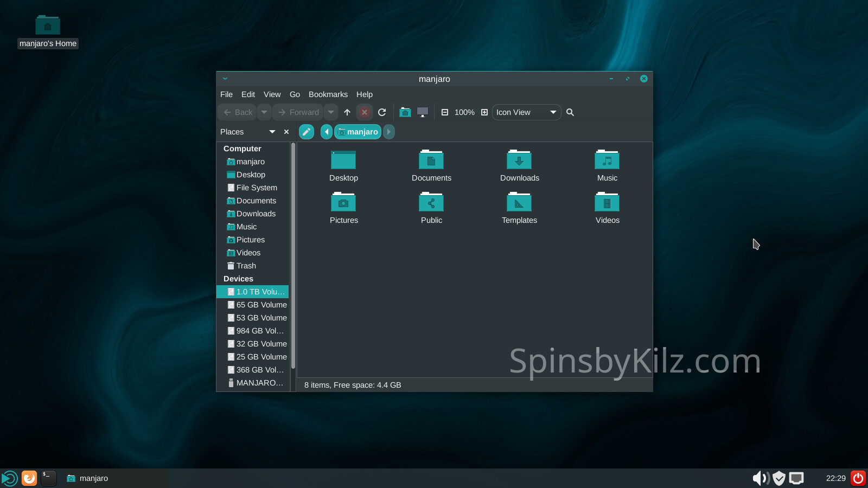Click the zoom out minus icon
Image resolution: width=868 pixels, height=488 pixels.
point(445,112)
